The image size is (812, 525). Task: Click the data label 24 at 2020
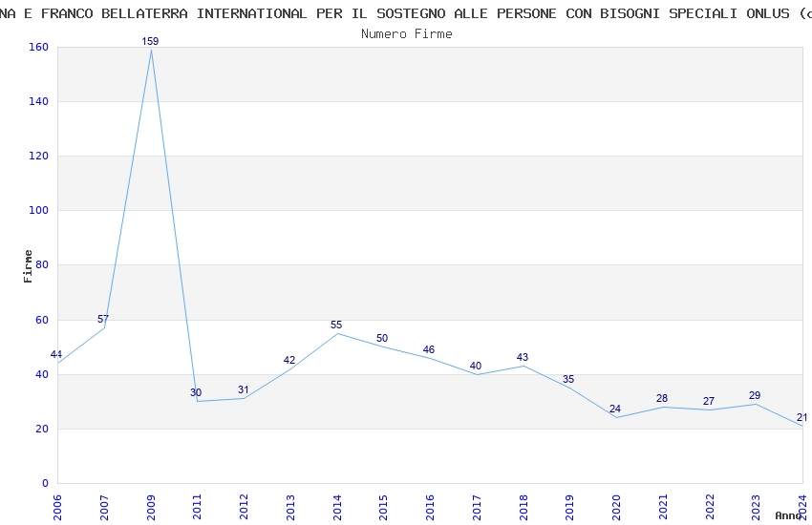point(615,409)
